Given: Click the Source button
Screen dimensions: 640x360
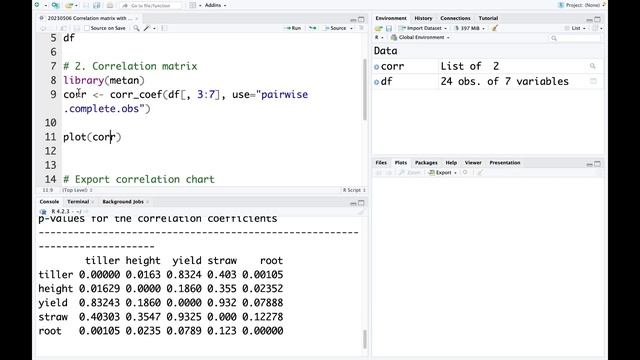Looking at the screenshot, I should tap(335, 28).
